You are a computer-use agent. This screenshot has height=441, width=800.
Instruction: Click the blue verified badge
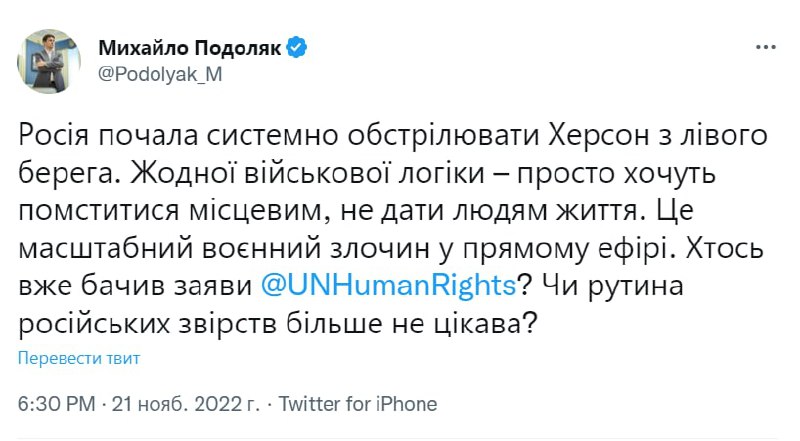[297, 47]
